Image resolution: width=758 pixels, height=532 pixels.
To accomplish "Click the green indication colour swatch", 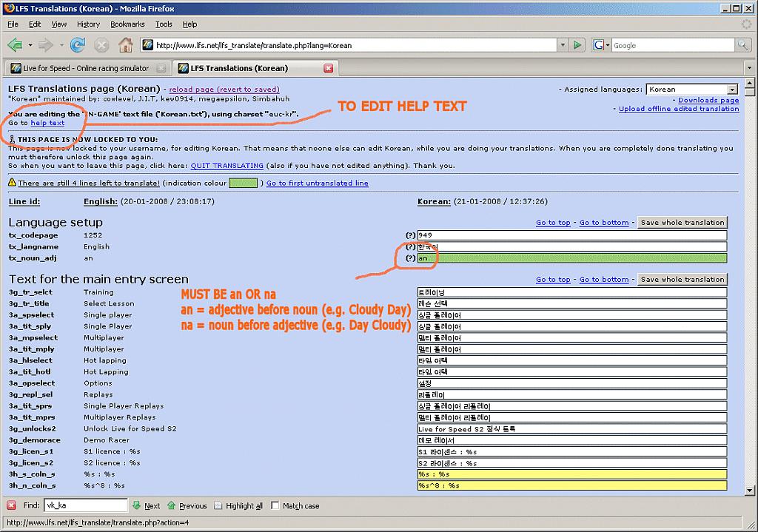I will coord(243,183).
